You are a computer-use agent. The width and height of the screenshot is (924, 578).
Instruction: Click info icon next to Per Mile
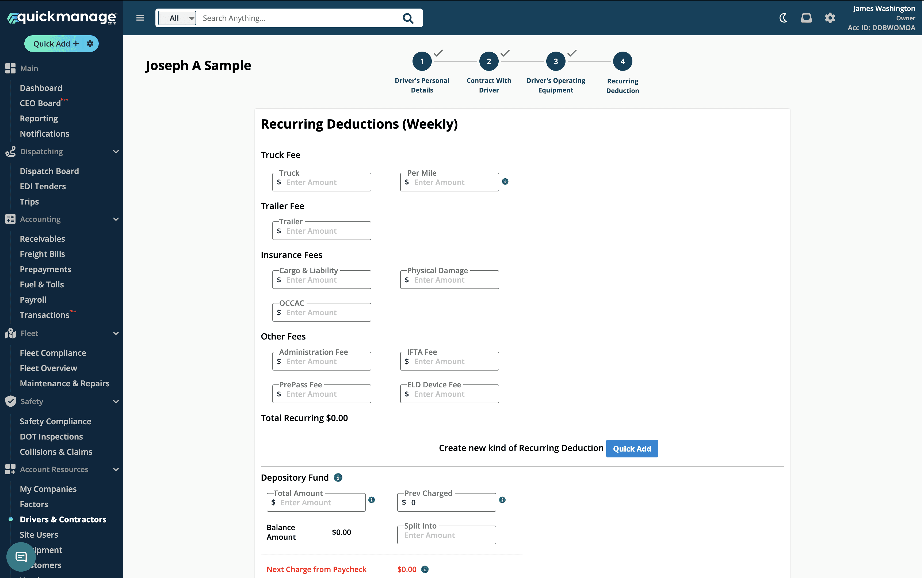coord(505,182)
